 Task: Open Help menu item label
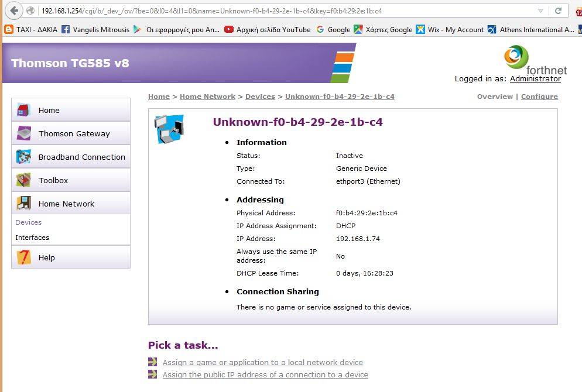[46, 258]
